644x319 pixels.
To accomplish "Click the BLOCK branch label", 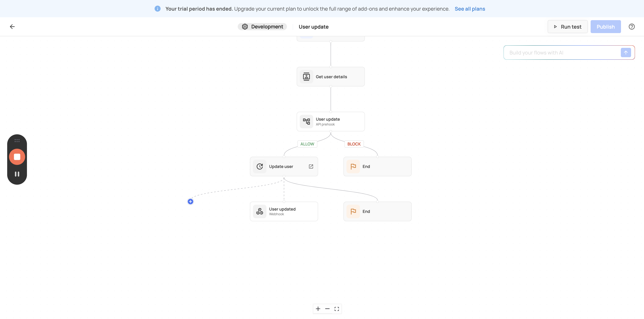I will coord(354,144).
